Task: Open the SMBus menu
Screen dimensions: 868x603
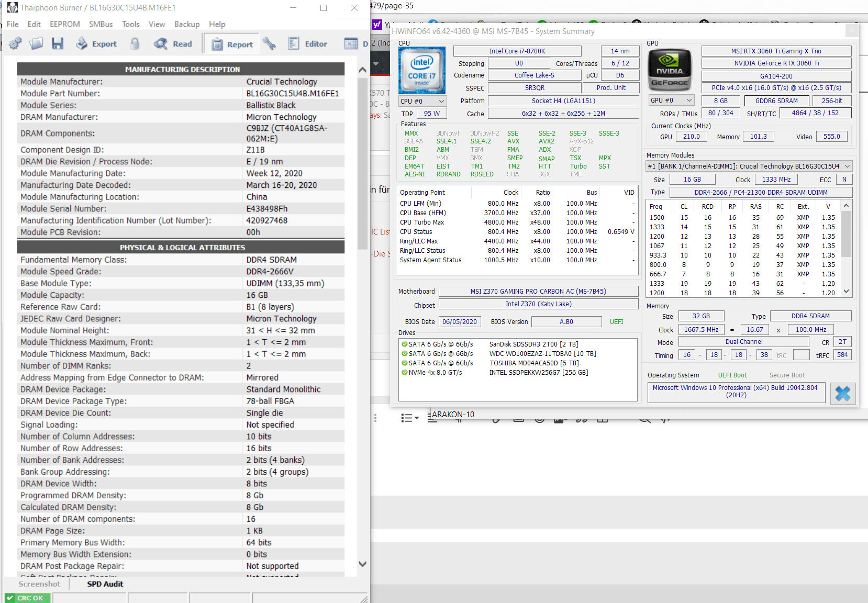Action: (x=101, y=24)
